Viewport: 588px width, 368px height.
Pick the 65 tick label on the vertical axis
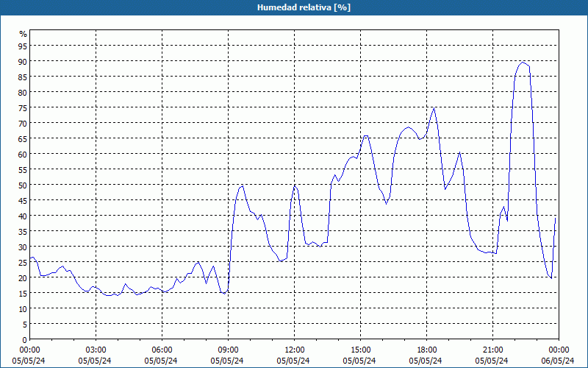23,138
